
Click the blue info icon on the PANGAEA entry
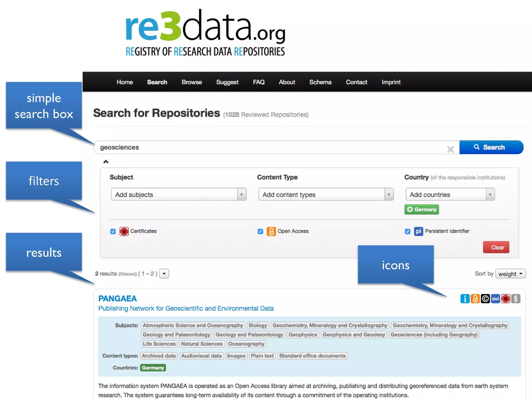(465, 299)
